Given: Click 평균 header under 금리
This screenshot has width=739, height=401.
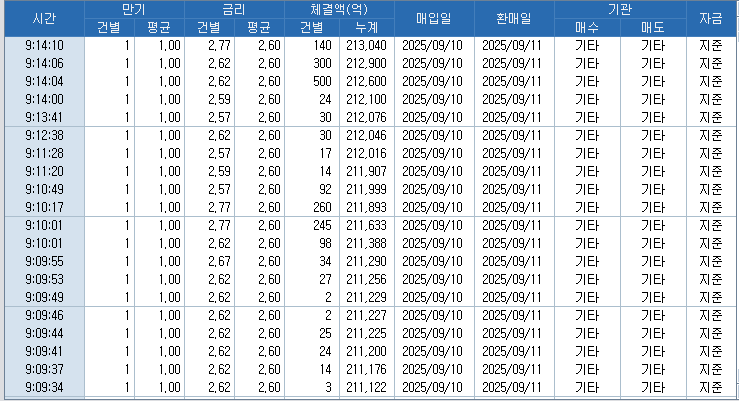Looking at the screenshot, I should [259, 28].
